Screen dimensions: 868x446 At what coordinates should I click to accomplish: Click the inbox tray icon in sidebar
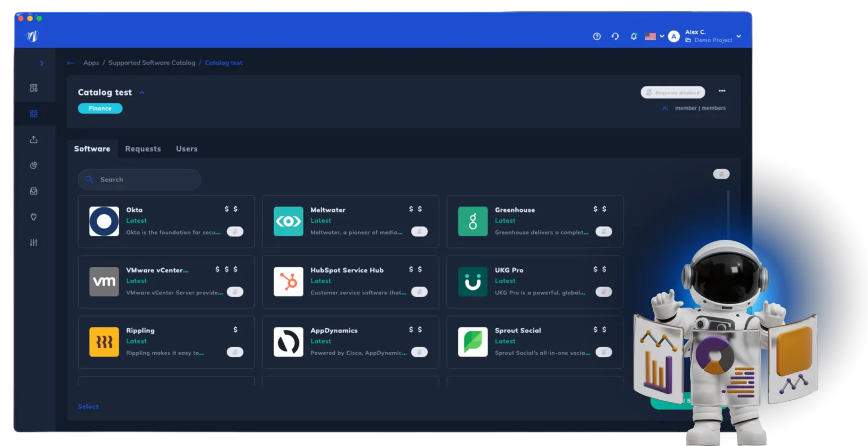[34, 191]
